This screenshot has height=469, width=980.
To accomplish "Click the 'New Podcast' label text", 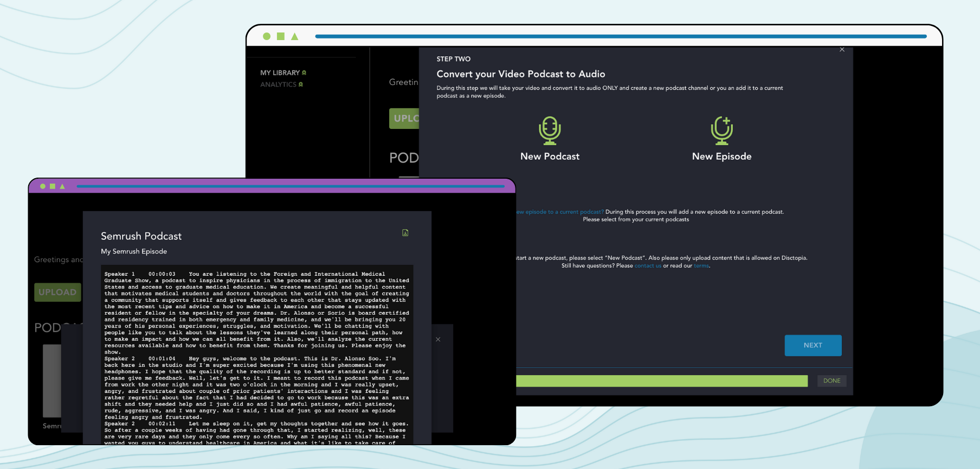I will pyautogui.click(x=550, y=157).
